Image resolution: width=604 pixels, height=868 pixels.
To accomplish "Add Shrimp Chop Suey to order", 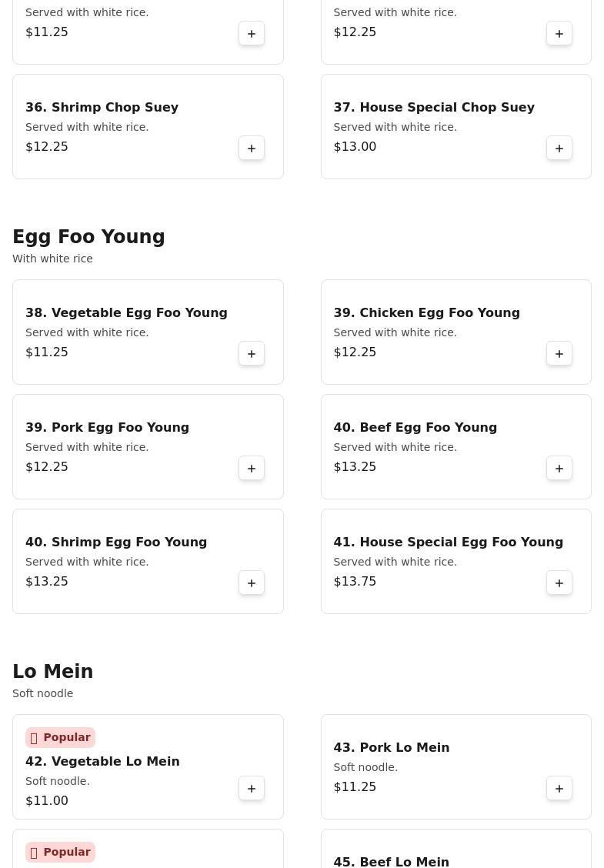I will tap(252, 148).
